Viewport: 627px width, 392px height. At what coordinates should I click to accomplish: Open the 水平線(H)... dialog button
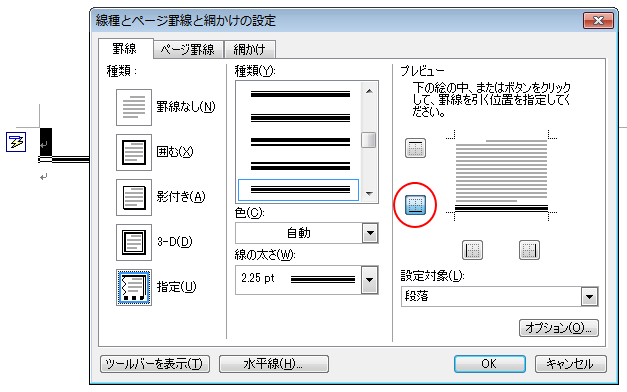274,364
